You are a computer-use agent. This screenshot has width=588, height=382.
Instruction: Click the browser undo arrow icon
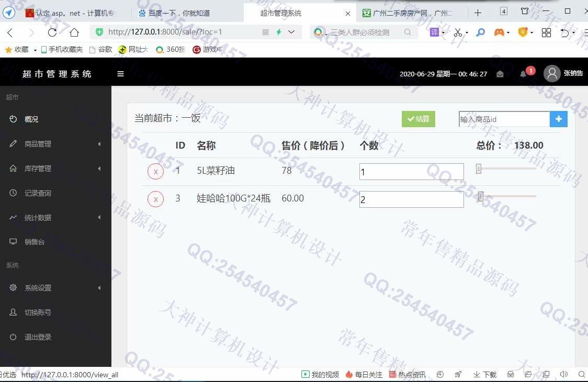pos(565,32)
